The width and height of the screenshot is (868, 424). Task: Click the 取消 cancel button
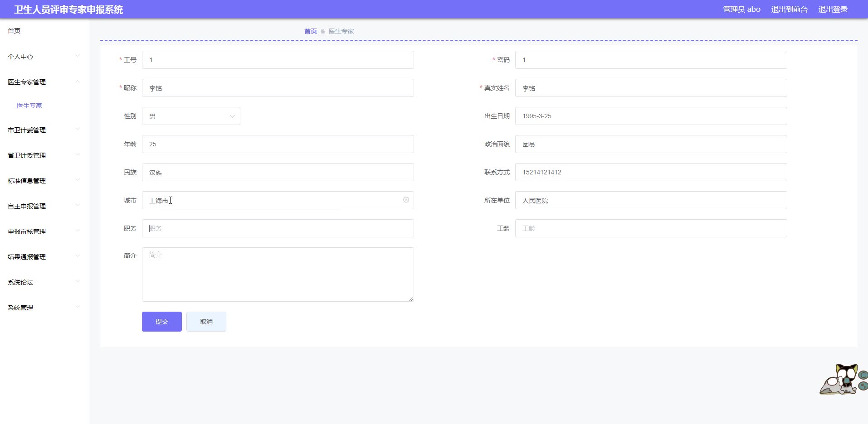pos(206,321)
